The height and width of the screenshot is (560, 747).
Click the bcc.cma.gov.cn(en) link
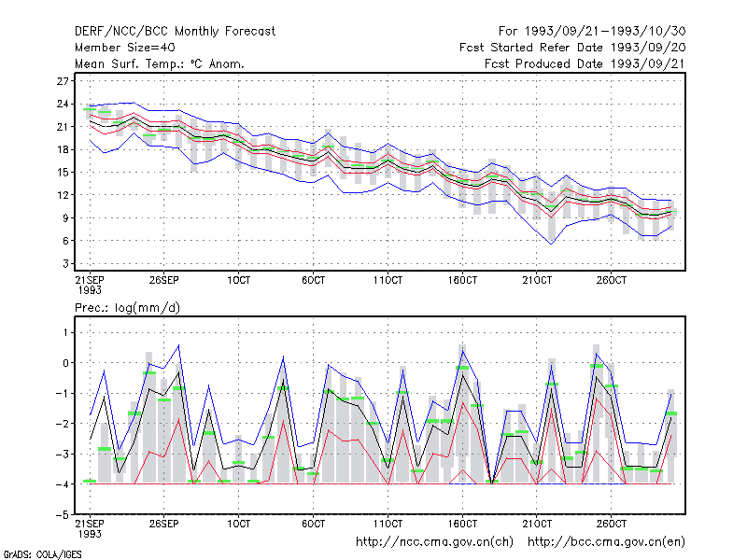(606, 542)
